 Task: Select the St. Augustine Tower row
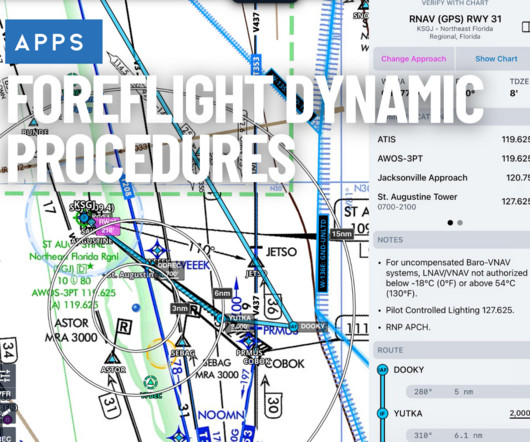[x=452, y=201]
